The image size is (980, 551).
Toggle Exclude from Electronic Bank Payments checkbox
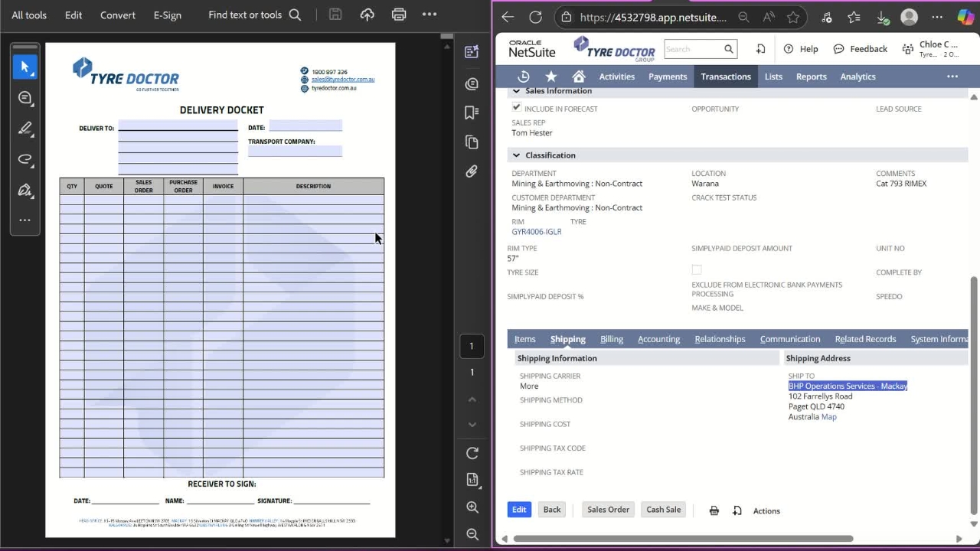697,269
